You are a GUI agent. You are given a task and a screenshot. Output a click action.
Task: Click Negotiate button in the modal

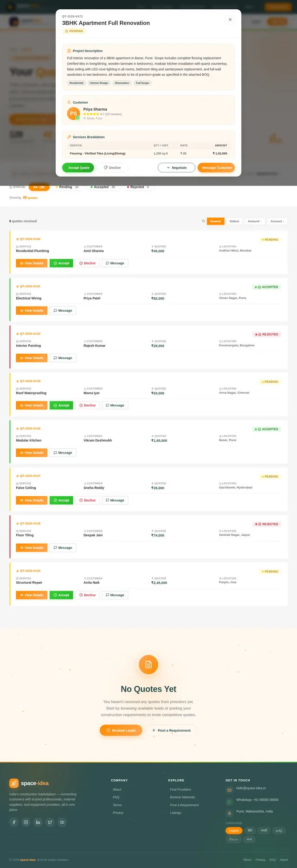[x=176, y=168]
